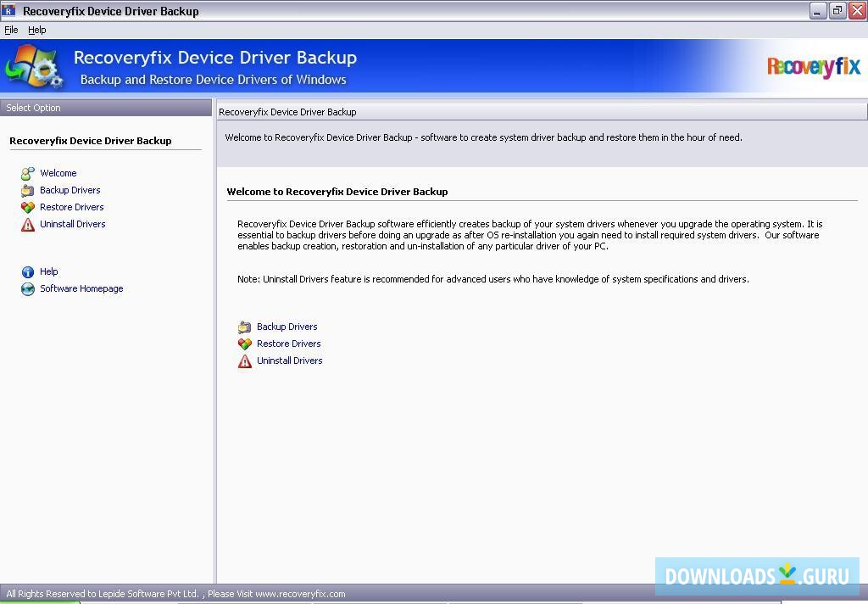Viewport: 868px width, 604px height.
Task: Open Backup Drivers from the main pane link
Action: pyautogui.click(x=287, y=327)
